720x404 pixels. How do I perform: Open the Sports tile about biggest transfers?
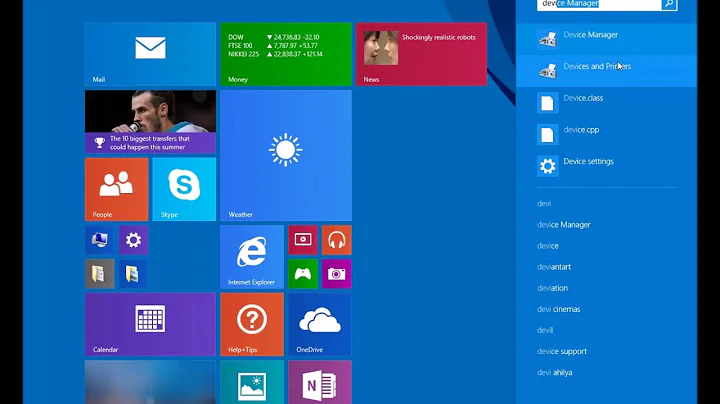coord(150,122)
